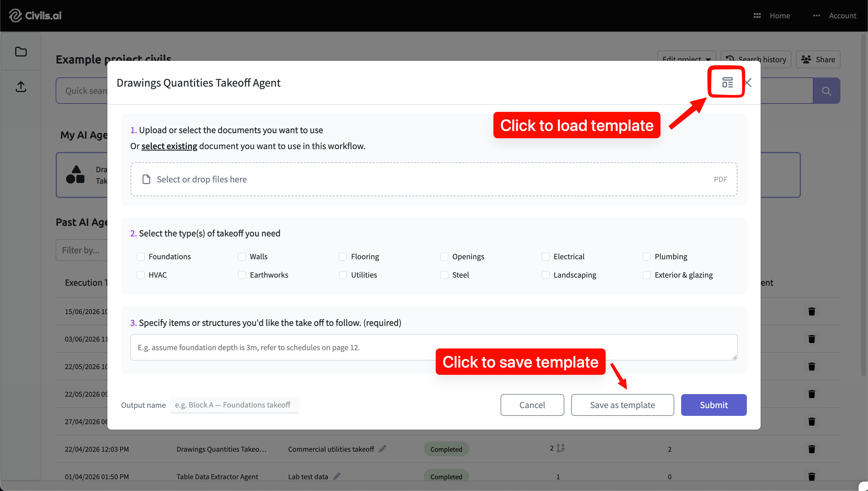This screenshot has width=868, height=491.
Task: Check the Exterior & glazing checkbox
Action: coord(647,275)
